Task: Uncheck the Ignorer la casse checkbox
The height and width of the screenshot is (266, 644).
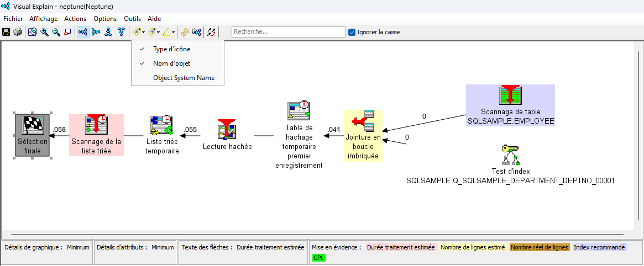Action: 352,32
